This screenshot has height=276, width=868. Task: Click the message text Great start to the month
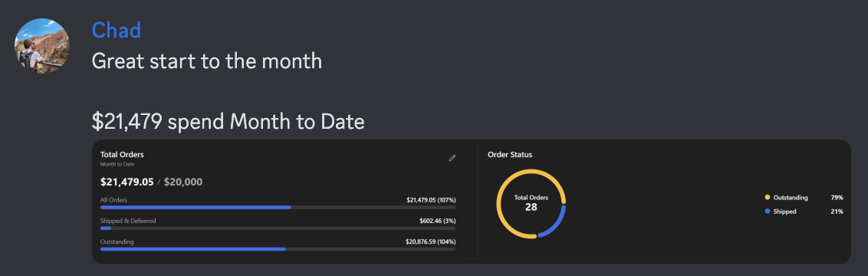click(x=207, y=61)
